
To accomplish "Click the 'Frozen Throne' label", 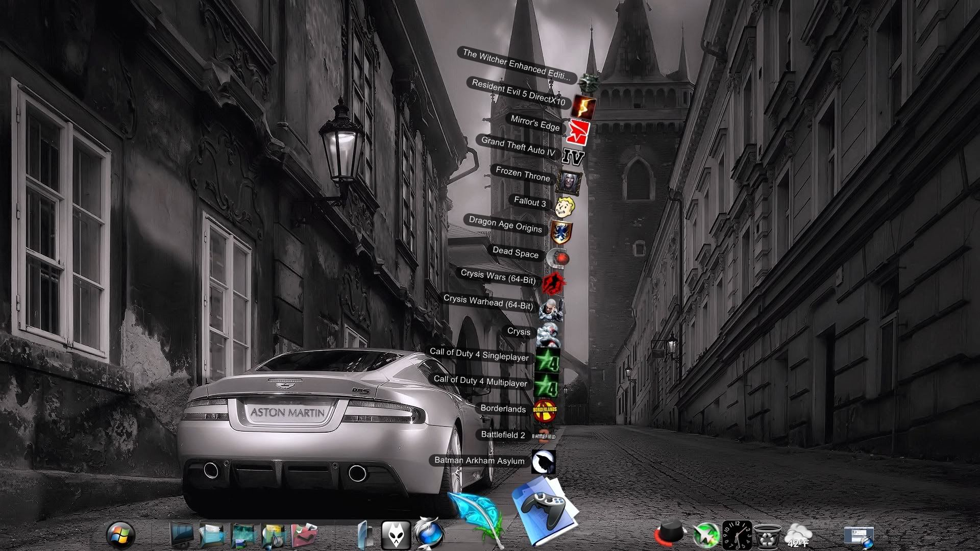I will [x=523, y=174].
